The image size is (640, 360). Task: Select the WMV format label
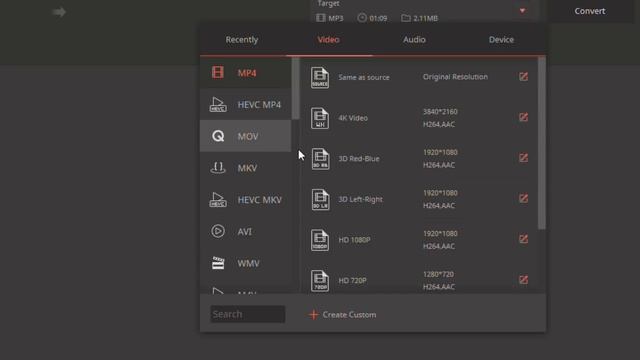coord(248,263)
